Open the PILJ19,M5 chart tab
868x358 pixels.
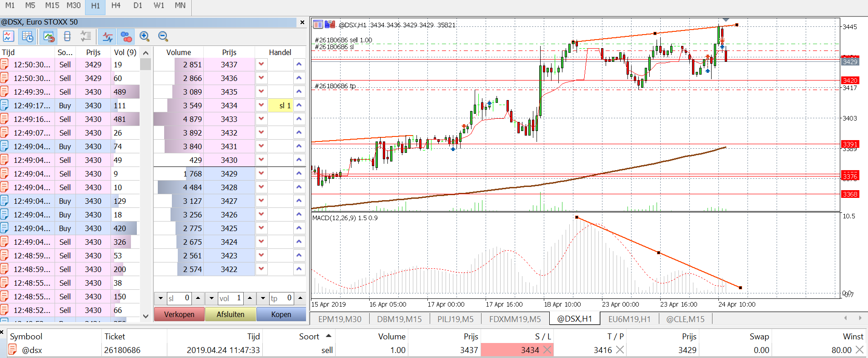click(x=455, y=319)
